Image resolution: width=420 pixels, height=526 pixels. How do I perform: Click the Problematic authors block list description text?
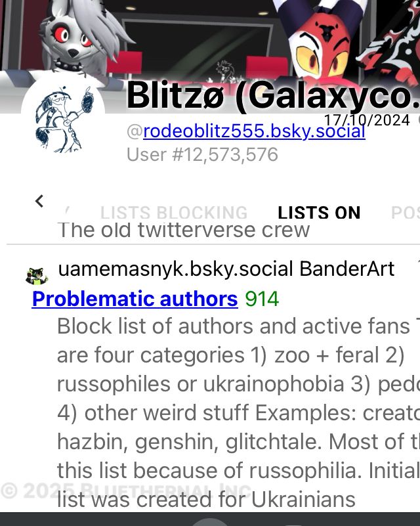tap(238, 412)
